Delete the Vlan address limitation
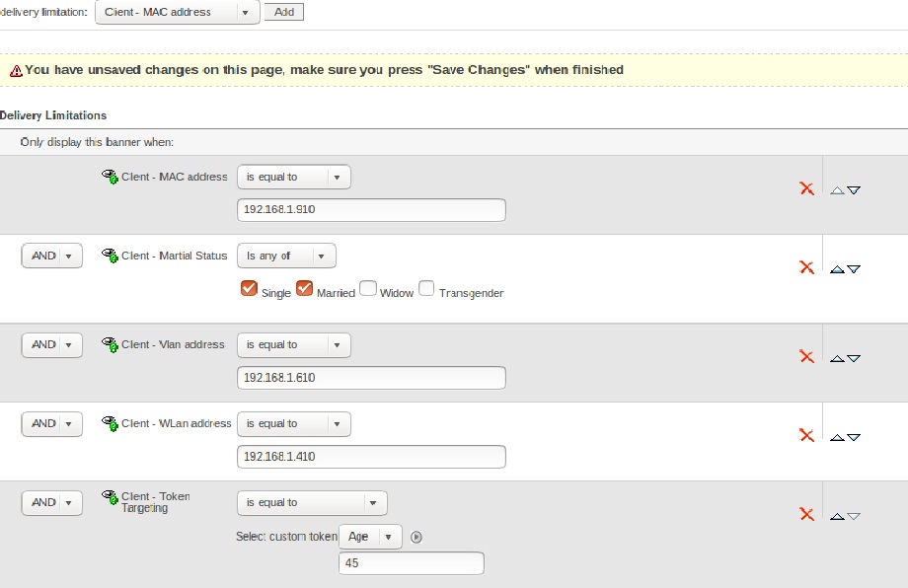Viewport: 908px width, 588px height. 806,357
